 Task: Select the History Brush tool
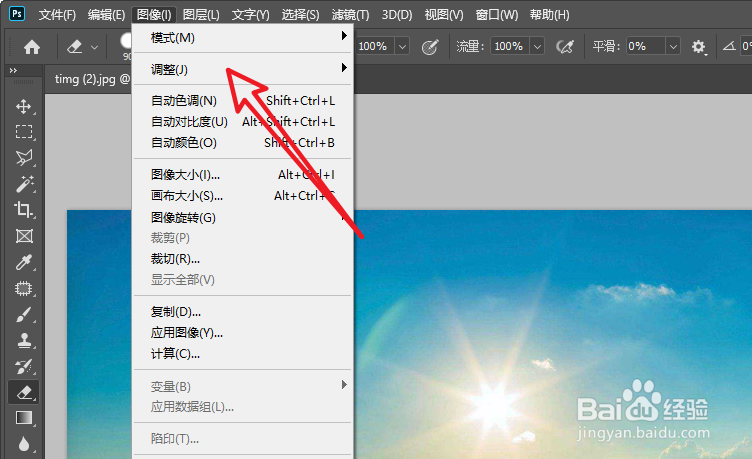pyautogui.click(x=24, y=366)
